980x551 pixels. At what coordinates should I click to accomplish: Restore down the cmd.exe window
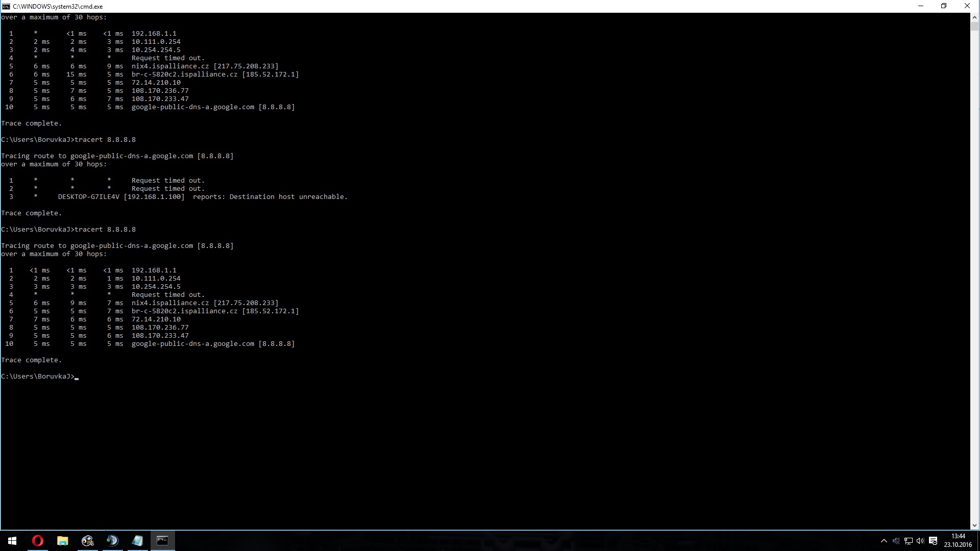pyautogui.click(x=943, y=6)
